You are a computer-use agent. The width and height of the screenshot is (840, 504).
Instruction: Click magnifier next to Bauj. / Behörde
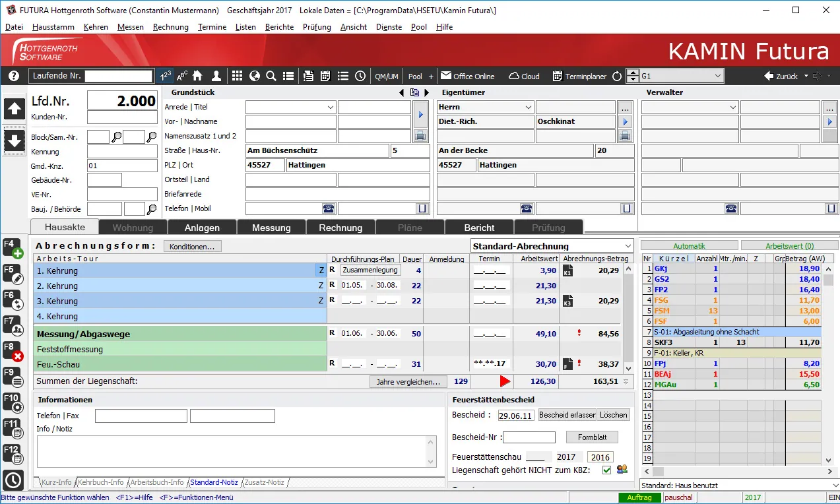point(152,209)
